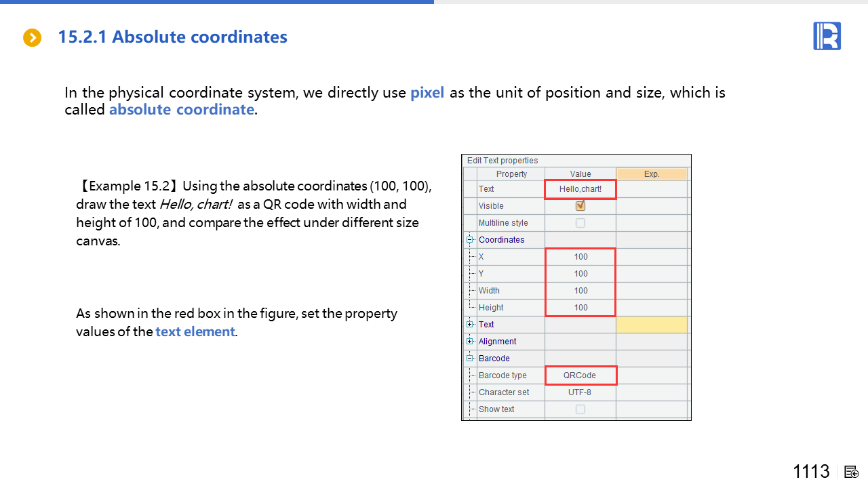Viewport: 868px width, 488px height.
Task: Expand the Text property group
Action: click(470, 325)
